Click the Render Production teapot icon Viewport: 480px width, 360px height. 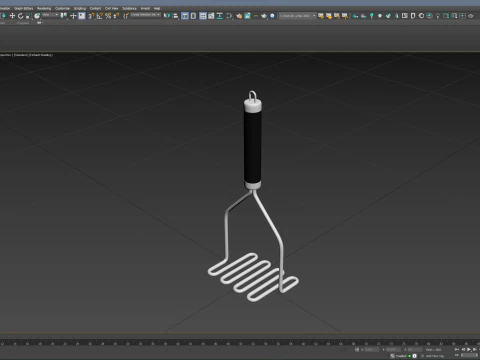pos(264,16)
